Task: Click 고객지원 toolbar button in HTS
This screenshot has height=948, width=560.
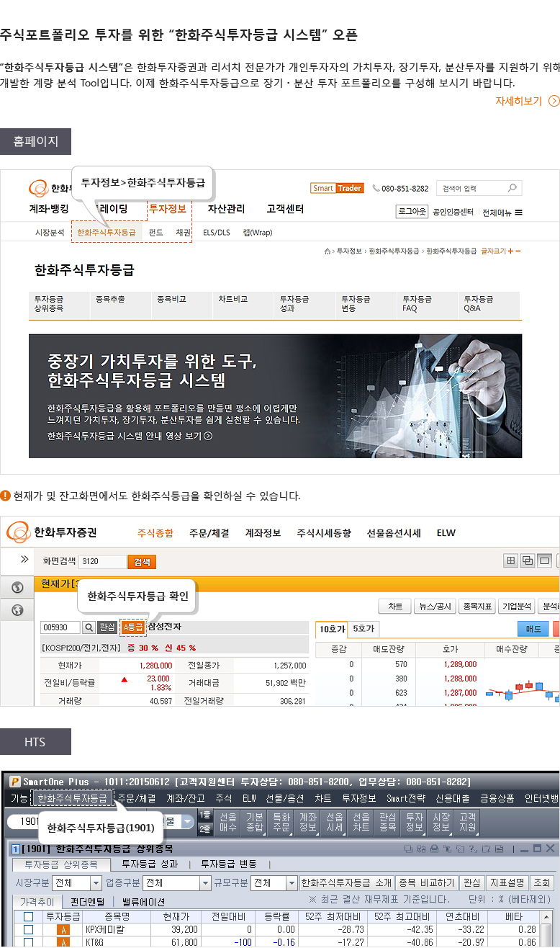Action: [x=467, y=823]
